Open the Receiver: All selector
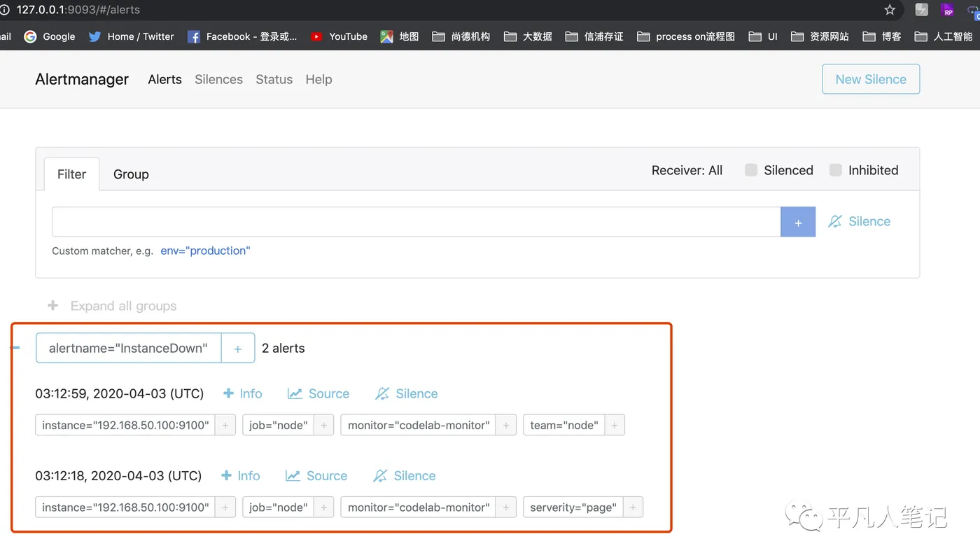The image size is (980, 560). point(687,170)
